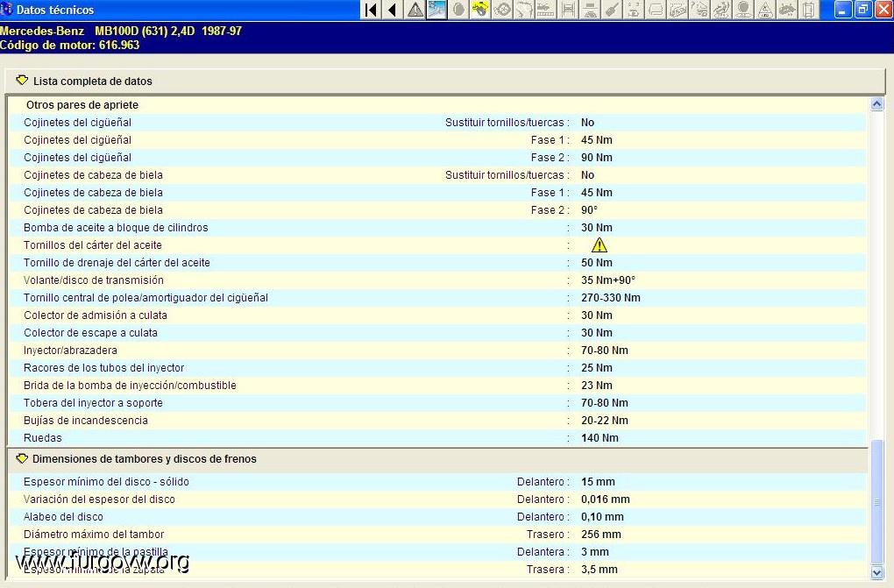Select Espesor mínimo del disco - sólido
This screenshot has width=894, height=588.
(x=106, y=482)
